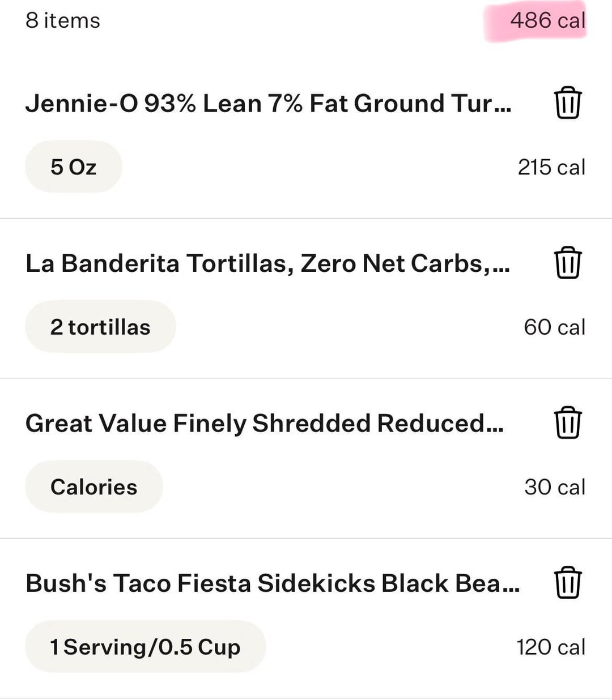The height and width of the screenshot is (700, 612).
Task: Click the 8 items count label
Action: (63, 21)
